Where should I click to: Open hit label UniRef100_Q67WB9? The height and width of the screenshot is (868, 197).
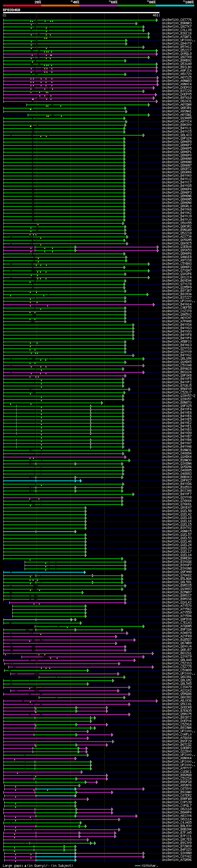(x=177, y=643)
